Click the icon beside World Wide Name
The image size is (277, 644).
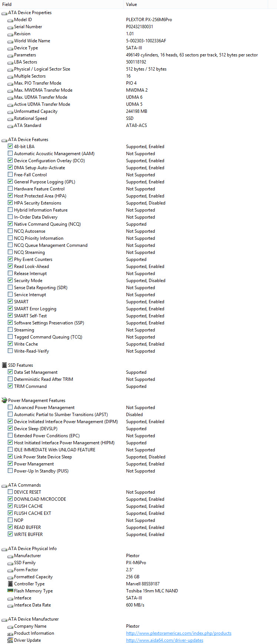pos(10,41)
